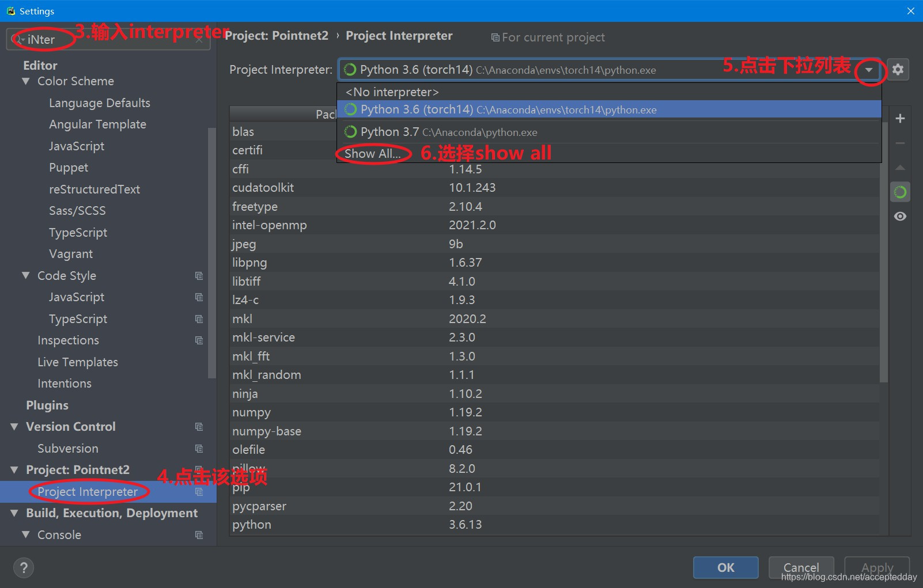Click version 3.6.13 of python package
Screen dimensions: 923x588
point(466,525)
